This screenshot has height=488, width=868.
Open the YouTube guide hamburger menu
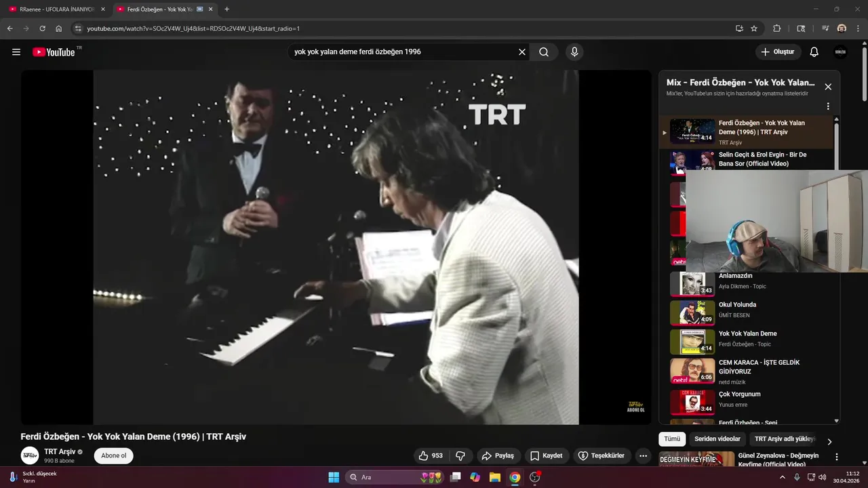[x=16, y=52]
